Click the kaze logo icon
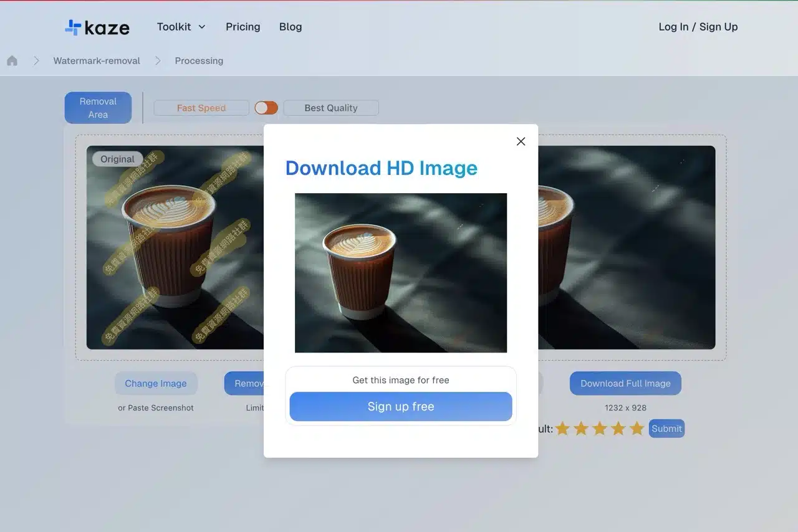This screenshot has height=532, width=798. click(73, 27)
